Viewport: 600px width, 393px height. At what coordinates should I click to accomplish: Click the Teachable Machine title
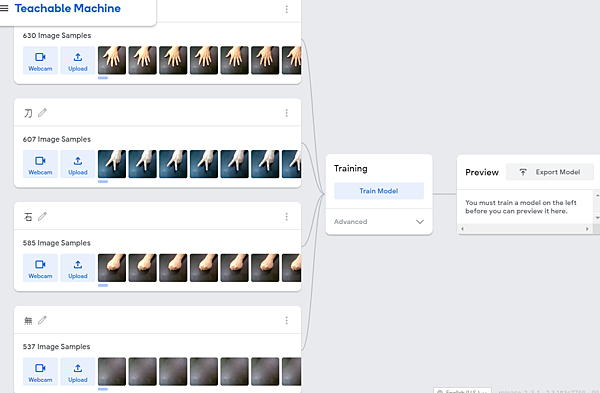click(x=68, y=8)
